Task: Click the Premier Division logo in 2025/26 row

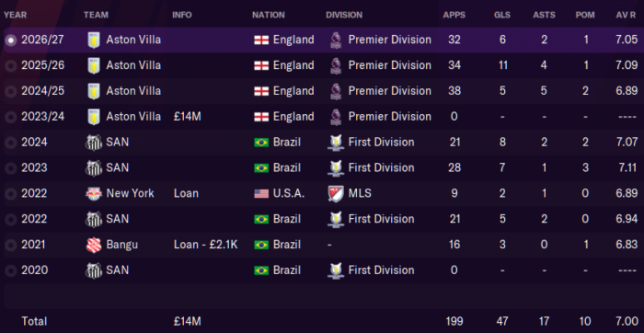Action: [x=336, y=65]
